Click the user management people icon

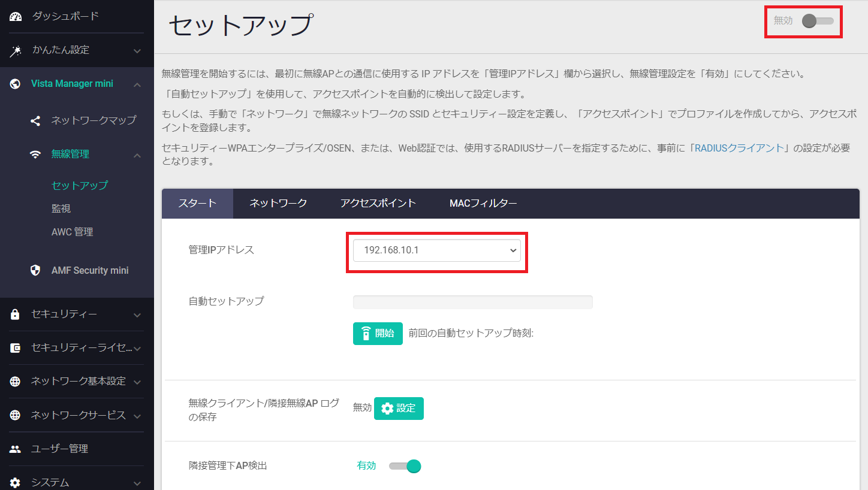[x=16, y=449]
